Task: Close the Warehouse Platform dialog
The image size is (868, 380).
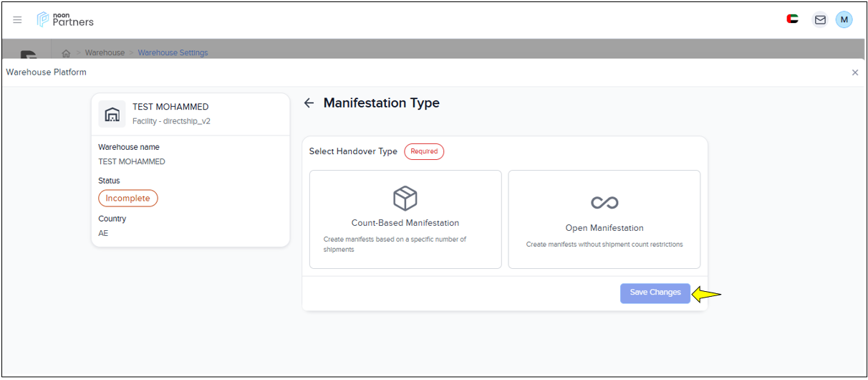Action: click(854, 72)
